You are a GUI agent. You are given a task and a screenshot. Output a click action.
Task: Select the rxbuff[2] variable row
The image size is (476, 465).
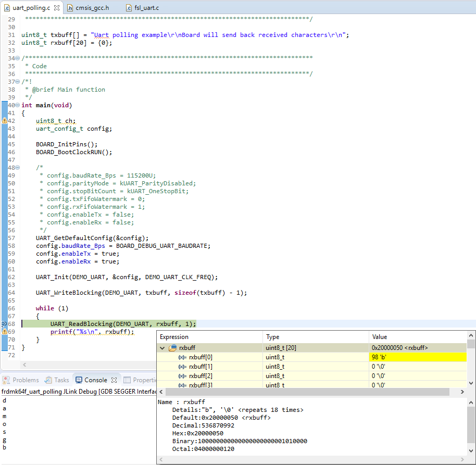pyautogui.click(x=311, y=376)
